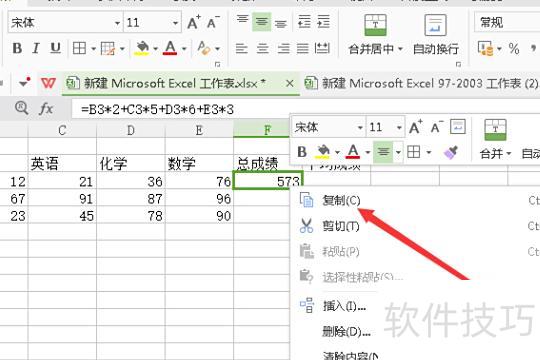Click the percent style icon
Screen dimensions: 540x360
point(514,49)
